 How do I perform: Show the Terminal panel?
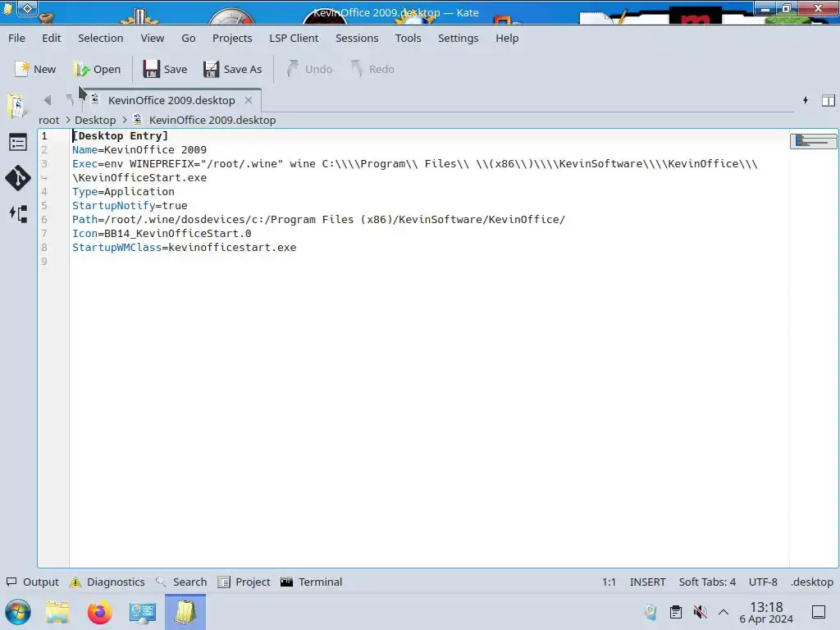[x=311, y=582]
